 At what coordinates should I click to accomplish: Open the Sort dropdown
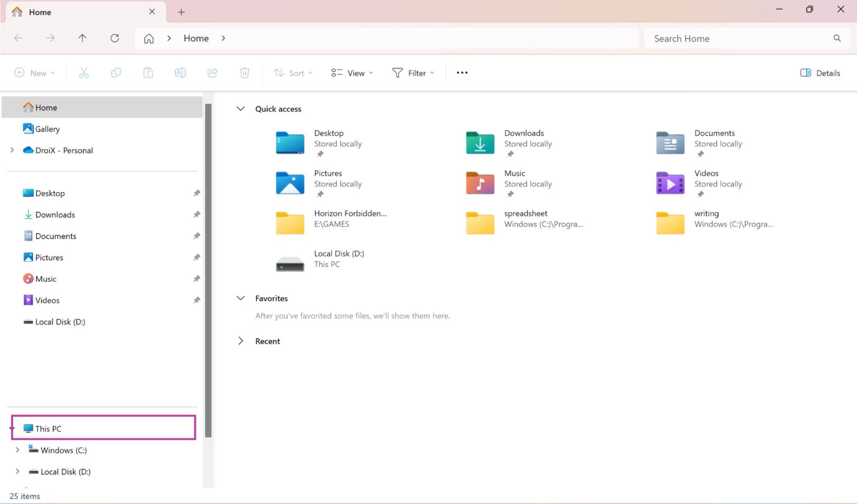tap(292, 72)
